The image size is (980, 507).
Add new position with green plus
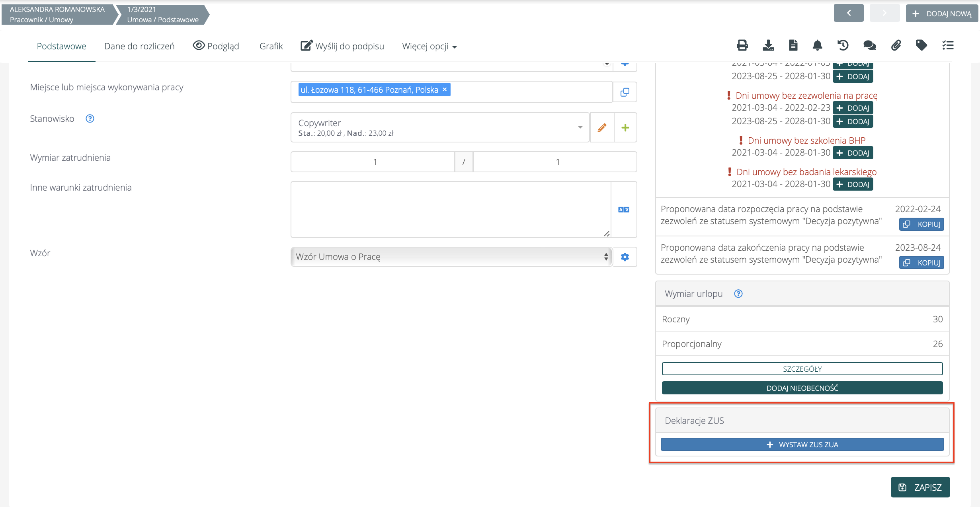coord(625,127)
